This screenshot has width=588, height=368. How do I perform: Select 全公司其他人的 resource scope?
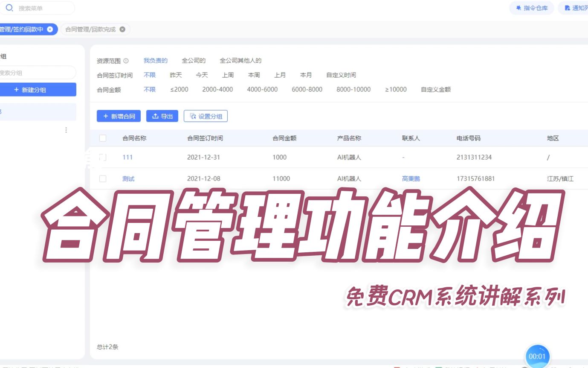240,61
